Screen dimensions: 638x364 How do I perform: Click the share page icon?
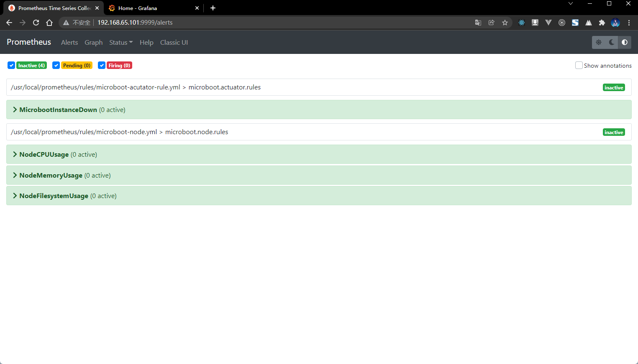(492, 23)
